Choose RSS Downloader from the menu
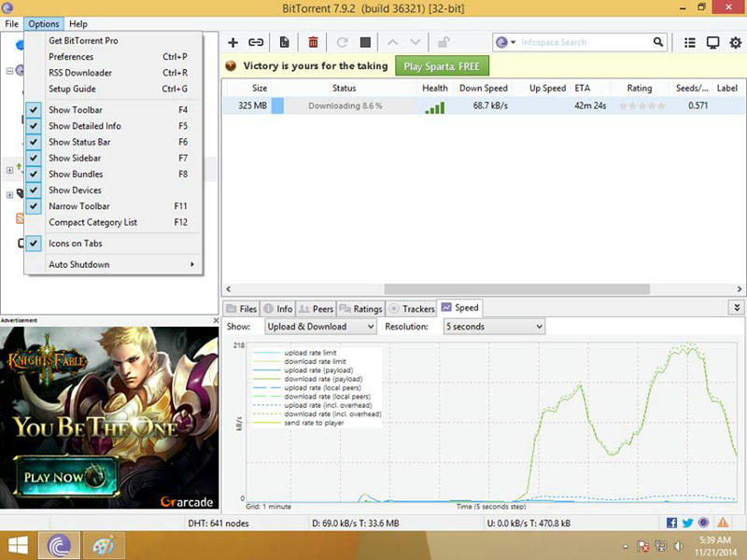The width and height of the screenshot is (747, 560). click(x=113, y=73)
